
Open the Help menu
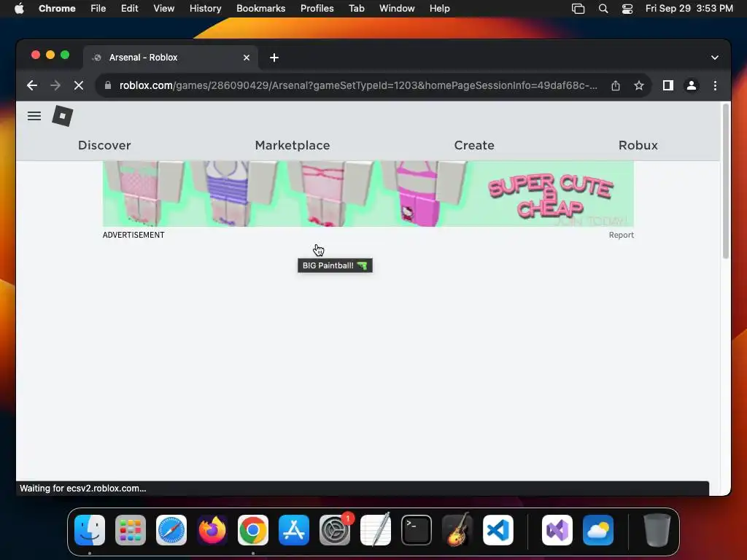pos(439,9)
